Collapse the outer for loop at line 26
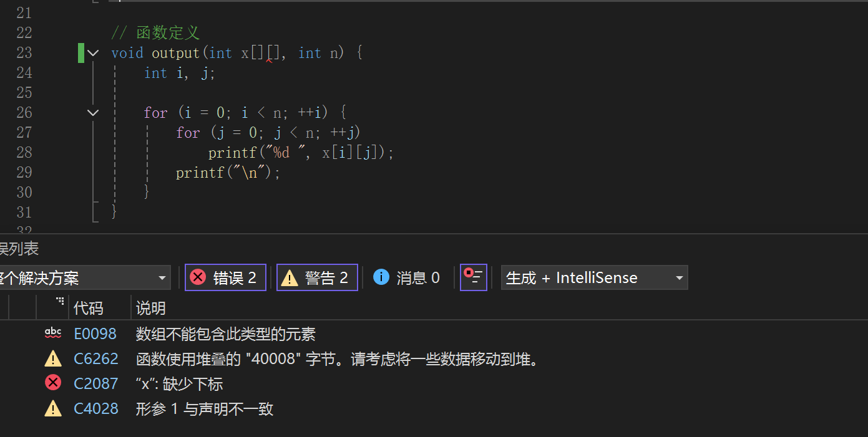 (x=93, y=113)
